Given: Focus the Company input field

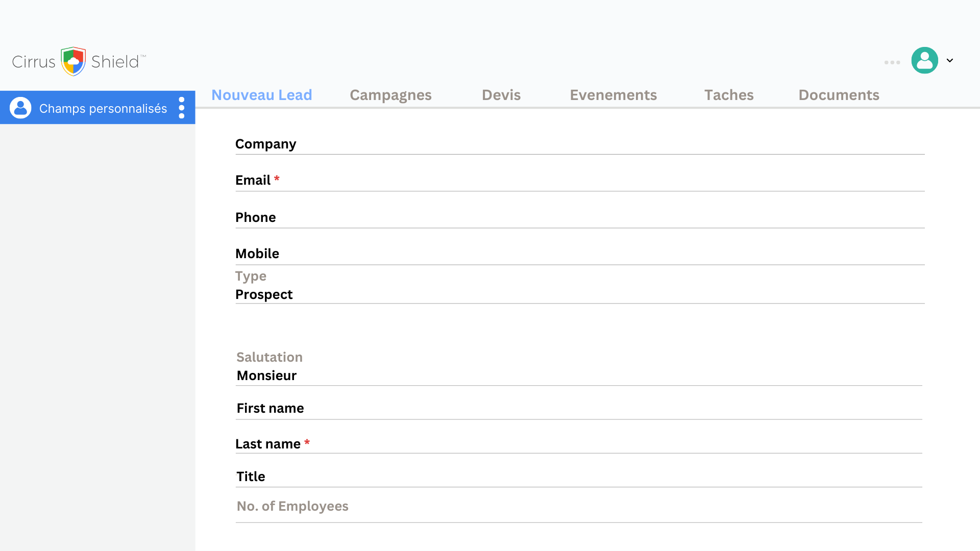Looking at the screenshot, I should 580,144.
